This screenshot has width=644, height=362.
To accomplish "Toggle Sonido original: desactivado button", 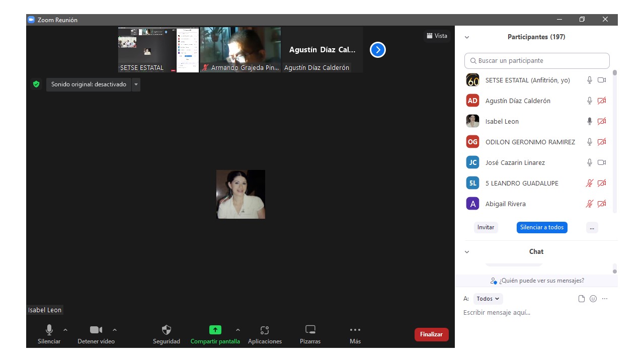I will click(89, 84).
